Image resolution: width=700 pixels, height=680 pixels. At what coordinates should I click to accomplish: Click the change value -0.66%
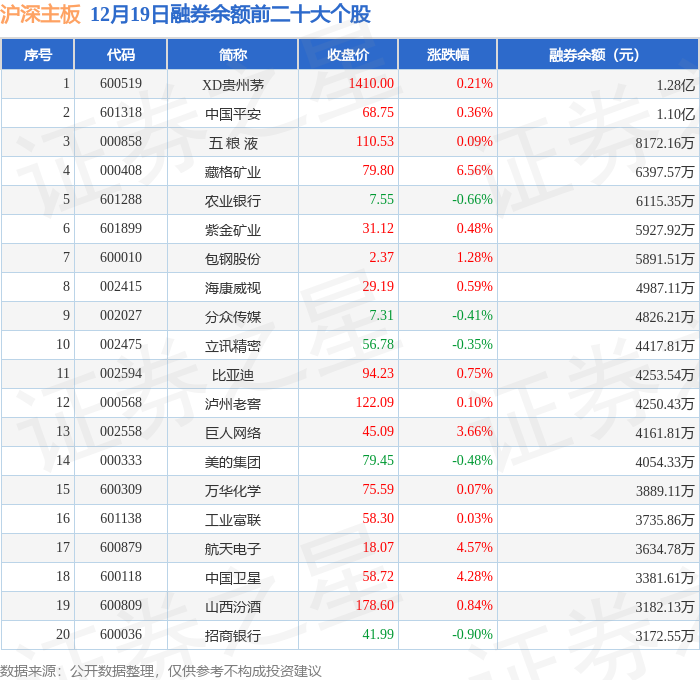(472, 200)
